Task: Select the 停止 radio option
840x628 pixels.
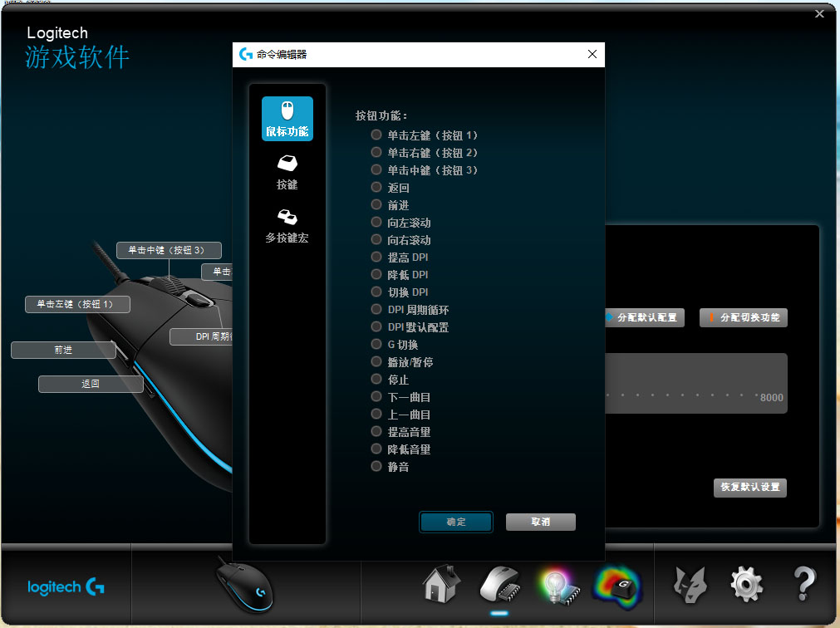Action: point(376,379)
